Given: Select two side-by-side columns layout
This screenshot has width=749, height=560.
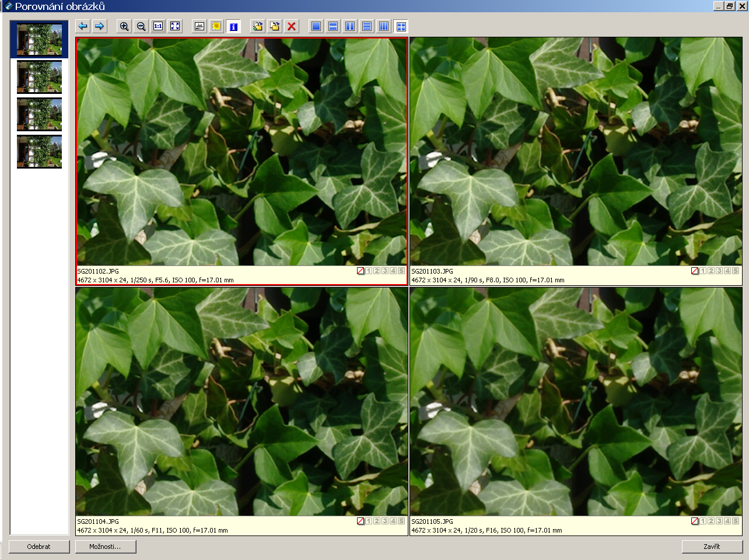Looking at the screenshot, I should pos(350,26).
